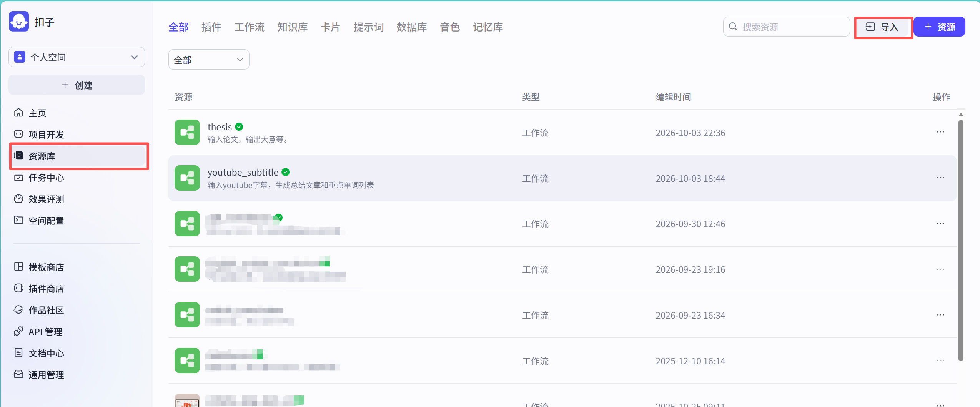Viewport: 980px width, 407px height.
Task: Click the thesis workflow icon
Action: (187, 132)
